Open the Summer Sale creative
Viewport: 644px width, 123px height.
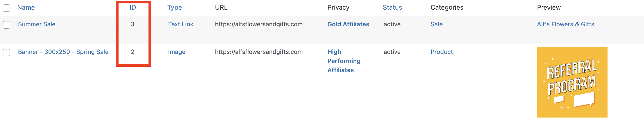pyautogui.click(x=37, y=24)
